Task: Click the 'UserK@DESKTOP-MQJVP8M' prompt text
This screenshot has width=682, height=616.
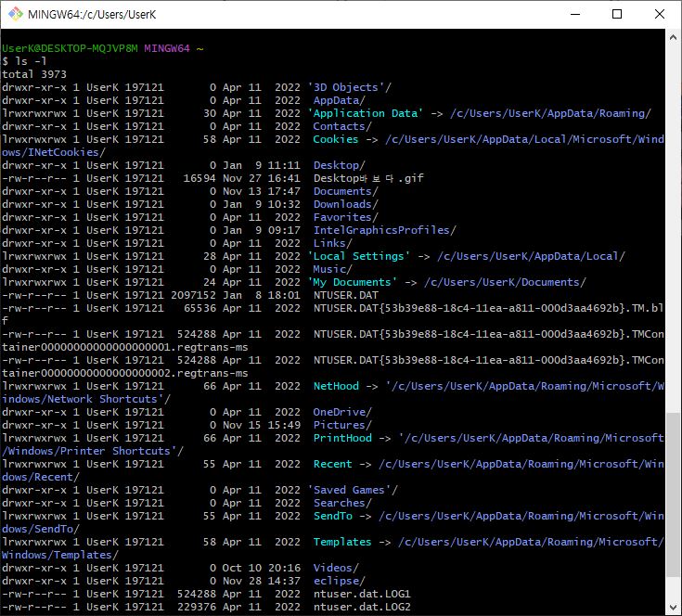Action: pyautogui.click(x=70, y=48)
